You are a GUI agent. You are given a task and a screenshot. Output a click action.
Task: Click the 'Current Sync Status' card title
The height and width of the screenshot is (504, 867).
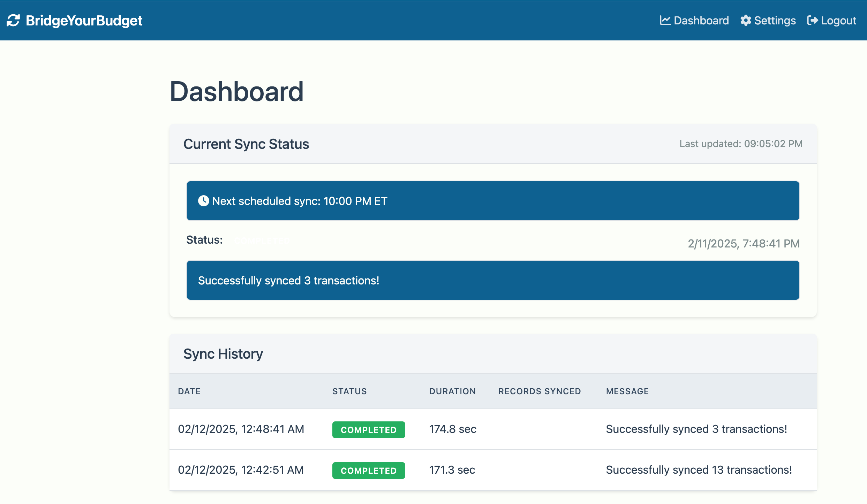tap(246, 144)
